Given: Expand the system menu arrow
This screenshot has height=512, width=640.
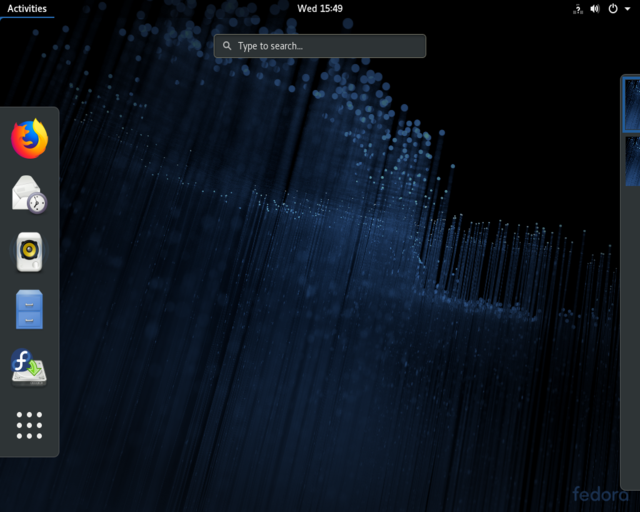Looking at the screenshot, I should coord(627,9).
